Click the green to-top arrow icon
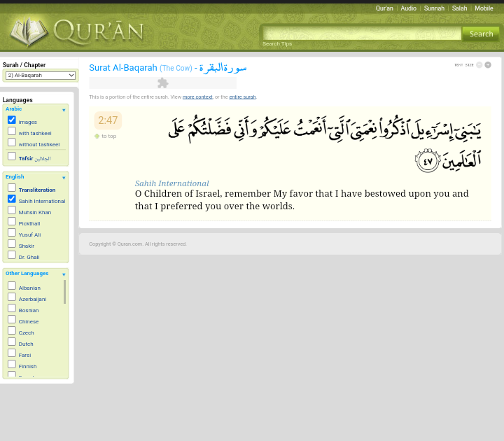 coord(97,136)
